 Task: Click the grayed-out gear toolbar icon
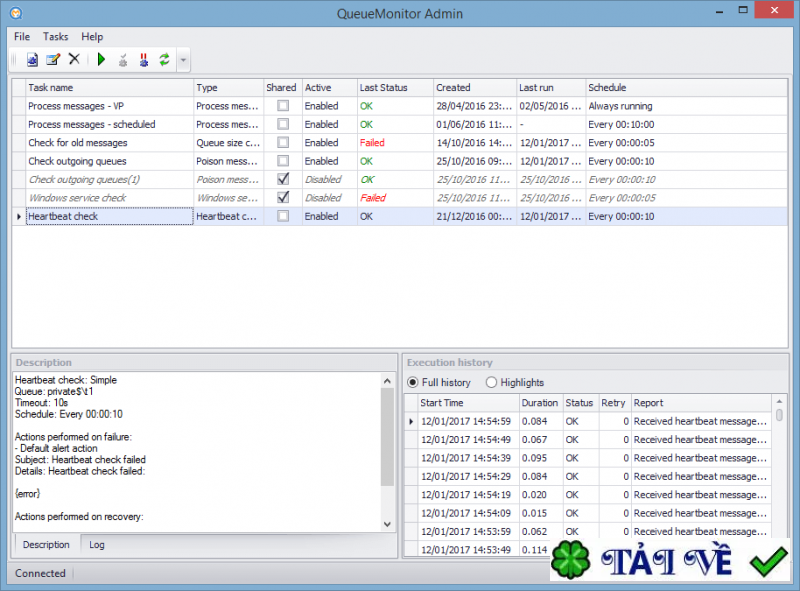pos(123,60)
